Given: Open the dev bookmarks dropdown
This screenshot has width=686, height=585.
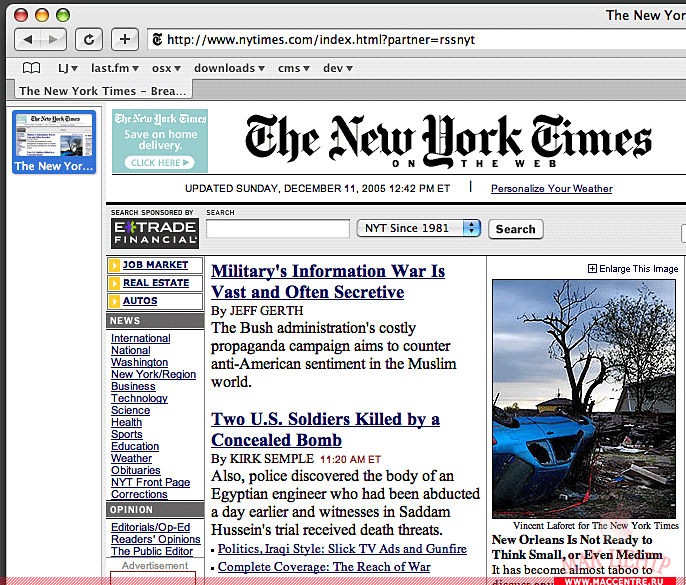Looking at the screenshot, I should pos(338,68).
